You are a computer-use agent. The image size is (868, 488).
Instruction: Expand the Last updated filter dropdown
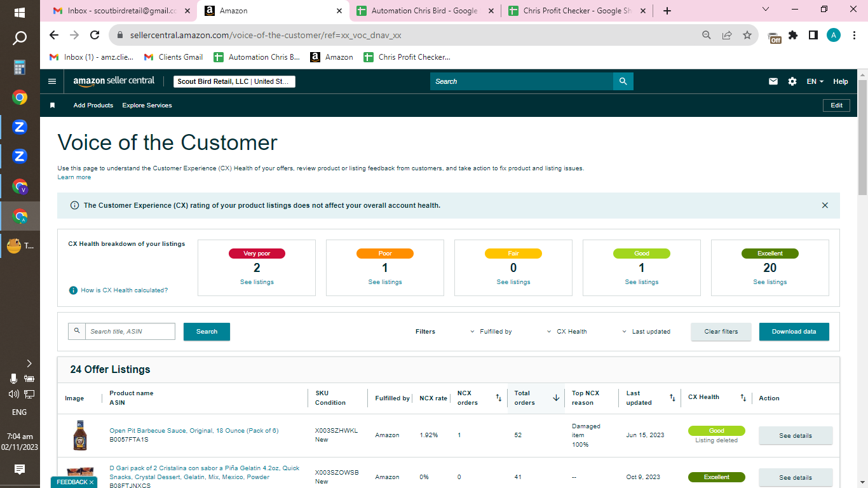(646, 332)
